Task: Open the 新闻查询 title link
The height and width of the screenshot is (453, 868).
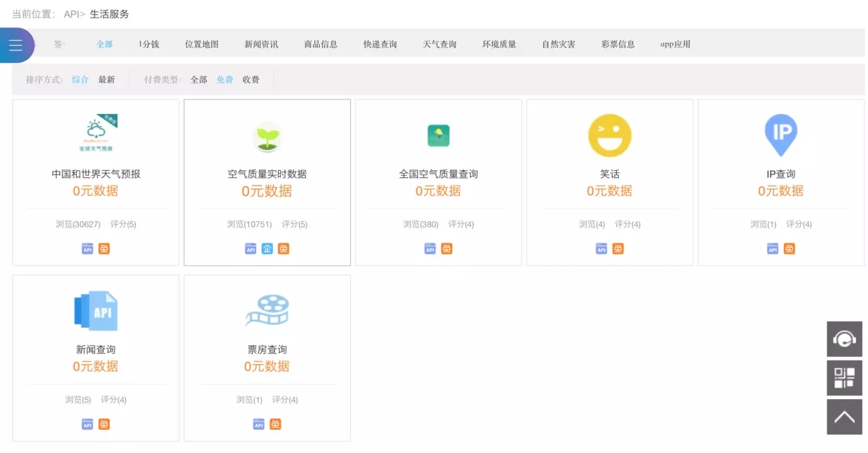Action: (x=96, y=350)
